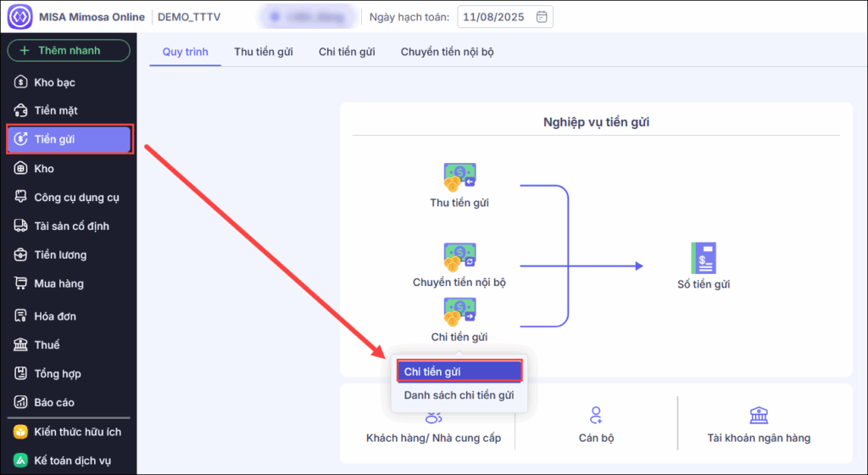Click the Tiền mặt wallet icon
The image size is (868, 475).
[20, 110]
